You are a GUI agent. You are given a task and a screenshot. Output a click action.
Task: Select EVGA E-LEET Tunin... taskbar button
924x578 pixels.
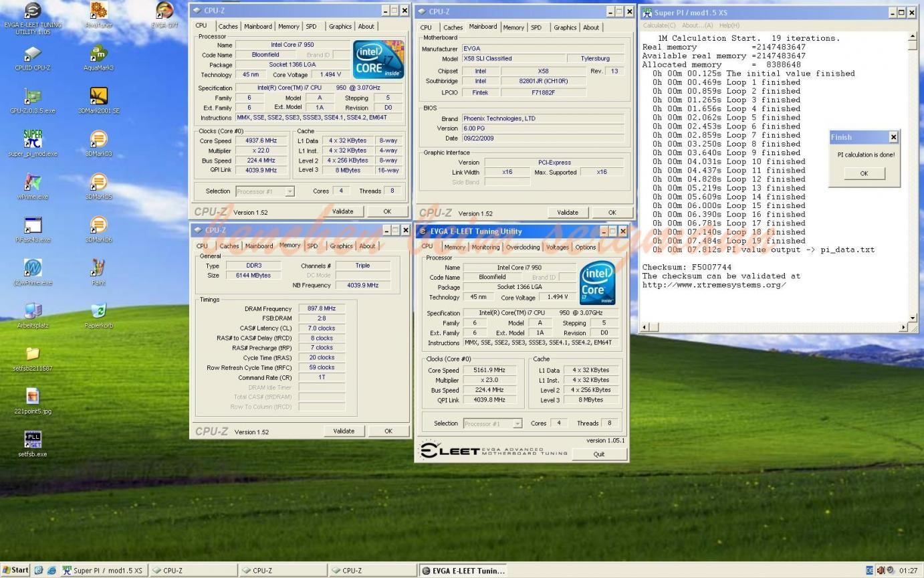click(x=463, y=571)
